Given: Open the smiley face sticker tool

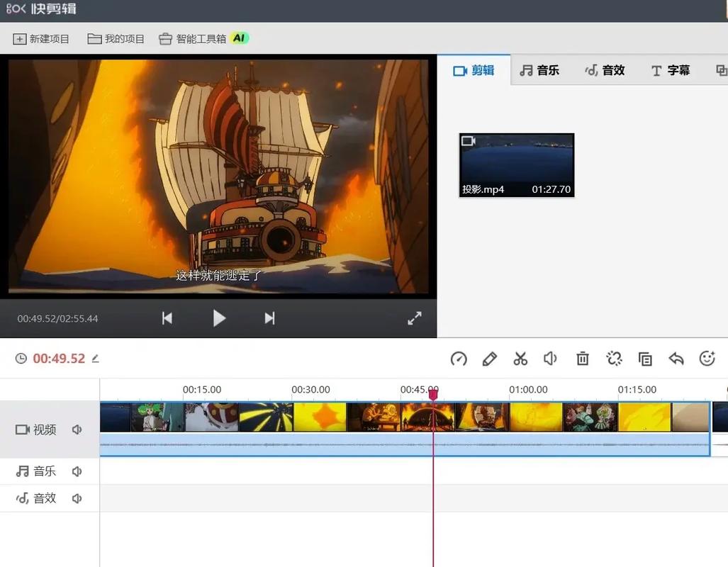Looking at the screenshot, I should click(707, 359).
